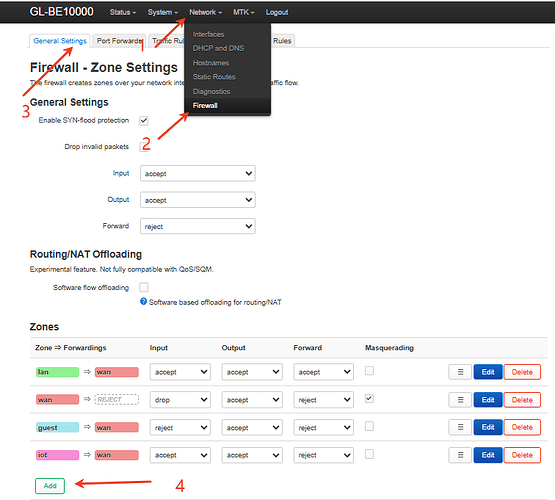Click the Add zone button
This screenshot has width=555, height=500.
tap(50, 486)
